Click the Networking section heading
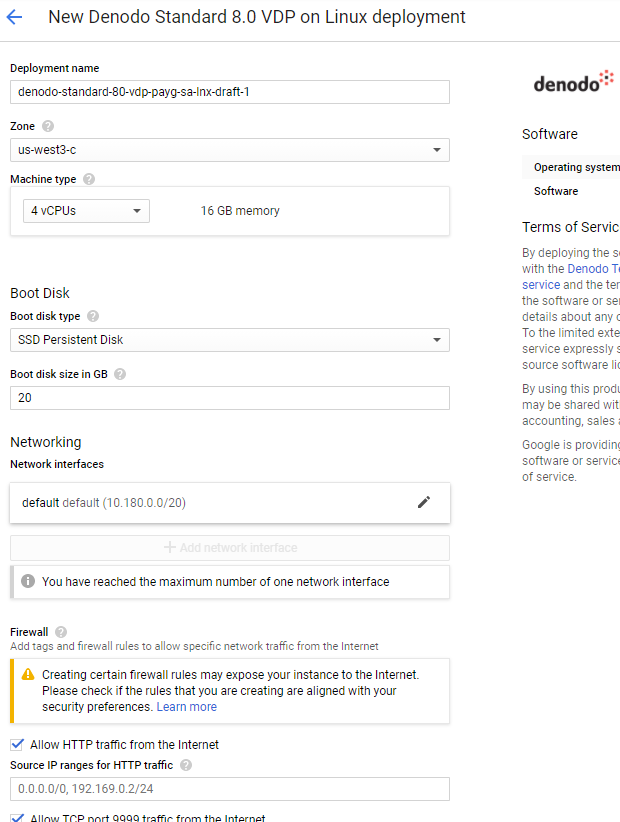Image resolution: width=620 pixels, height=822 pixels. pyautogui.click(x=46, y=442)
